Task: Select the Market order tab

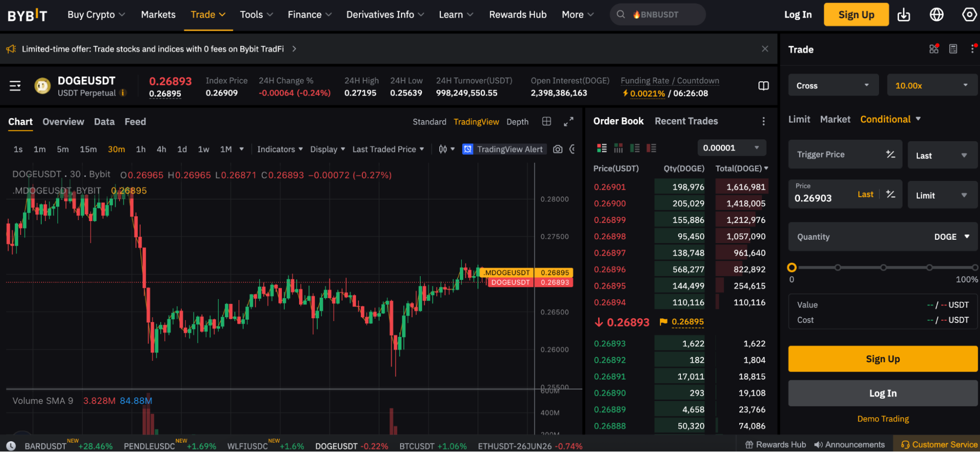Action: point(835,119)
